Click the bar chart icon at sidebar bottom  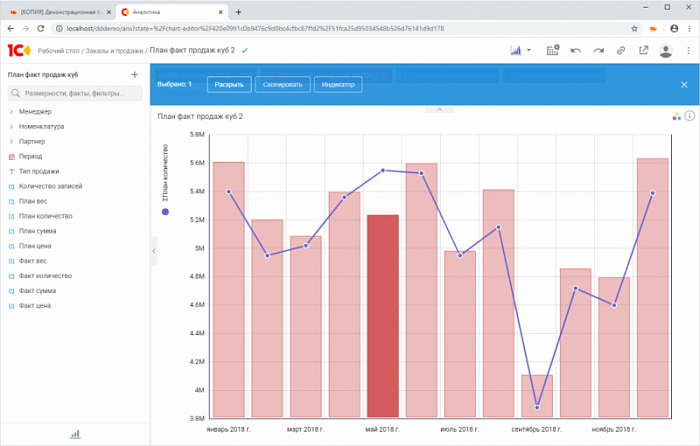pos(75,434)
